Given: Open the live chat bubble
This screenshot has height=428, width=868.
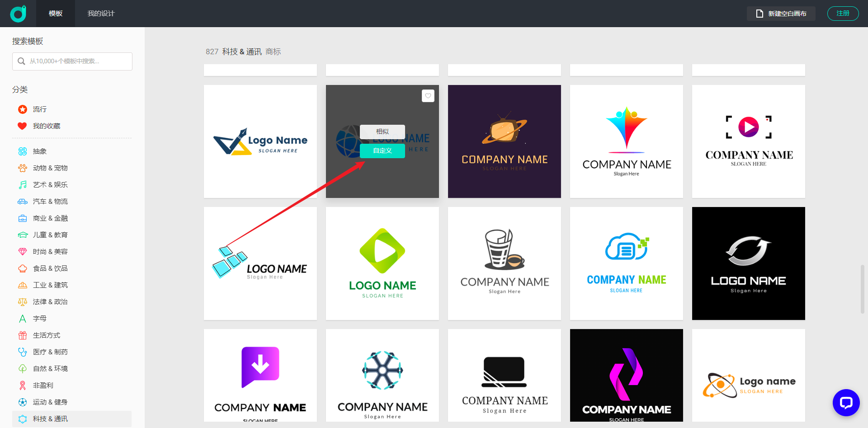Looking at the screenshot, I should pos(846,402).
